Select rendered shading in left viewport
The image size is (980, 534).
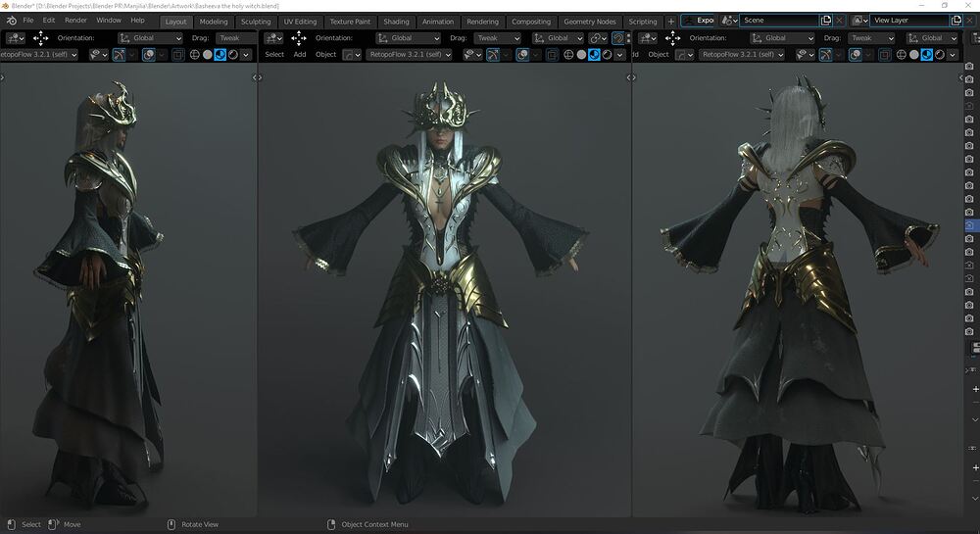tap(233, 54)
